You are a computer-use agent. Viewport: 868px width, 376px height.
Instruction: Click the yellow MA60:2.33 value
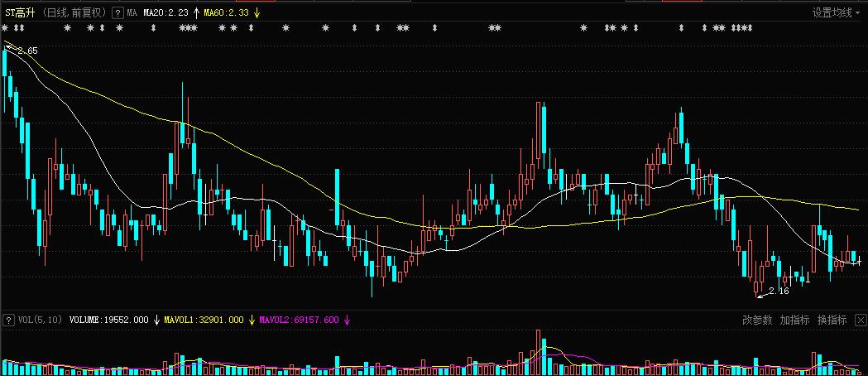tap(227, 12)
